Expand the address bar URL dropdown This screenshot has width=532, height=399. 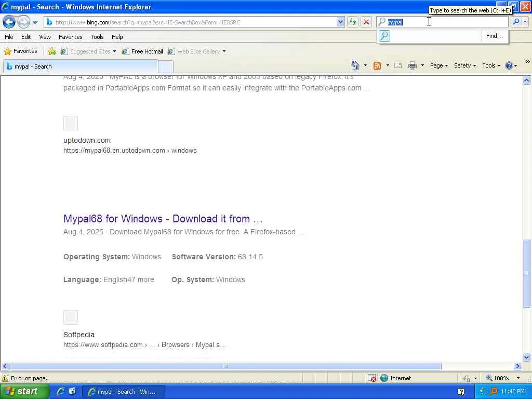coord(340,22)
